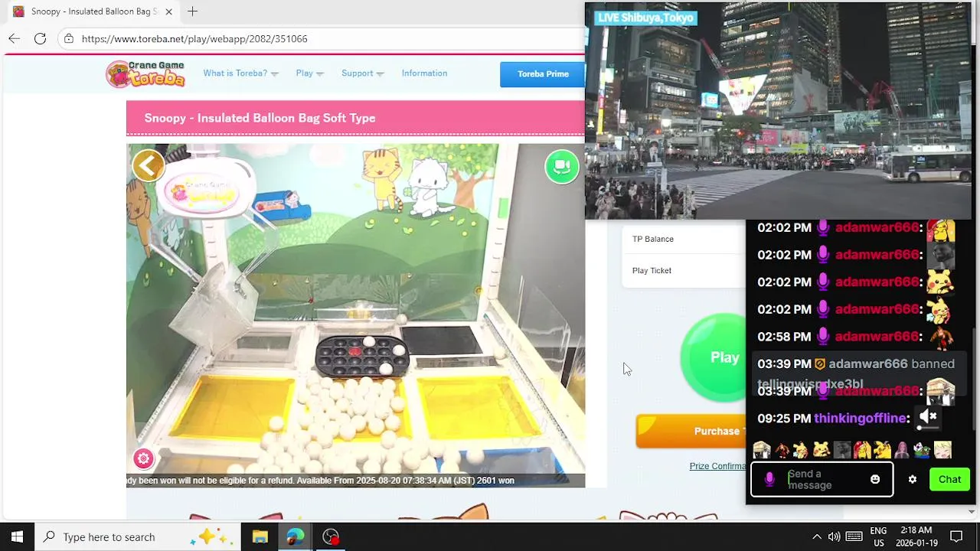Open the taskbar clock and calendar
This screenshot has height=551, width=980.
click(x=916, y=536)
